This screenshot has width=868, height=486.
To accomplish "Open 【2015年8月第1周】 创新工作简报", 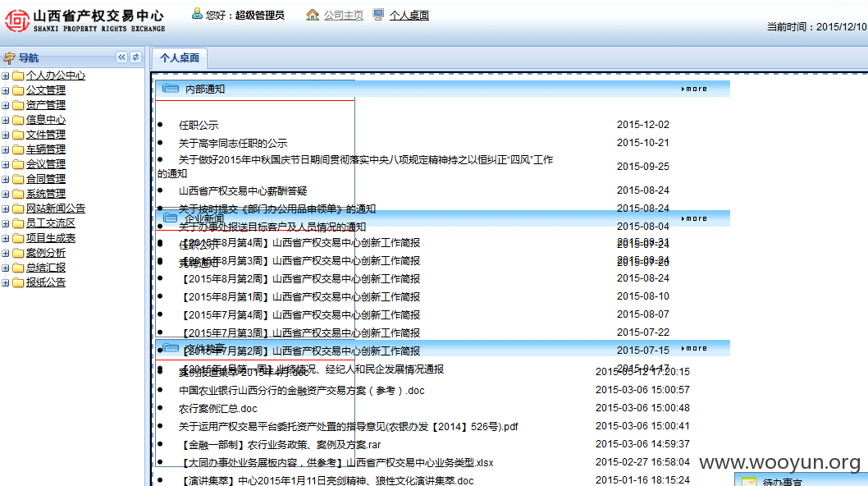I will click(299, 297).
